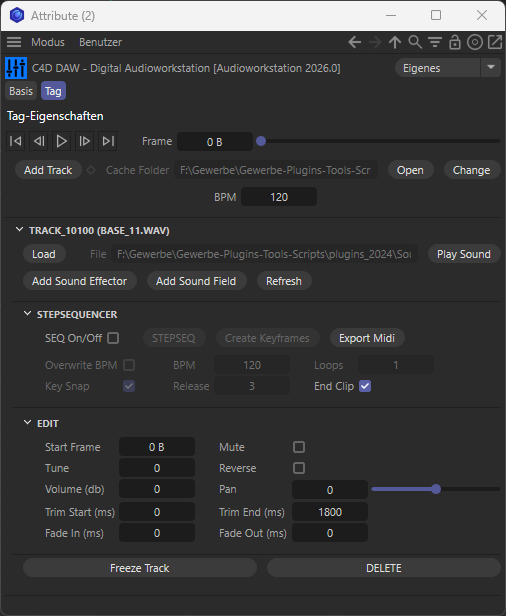Collapse the TRACK_10100 (BASE_11.WAV) section
The height and width of the screenshot is (616, 506).
(x=19, y=230)
